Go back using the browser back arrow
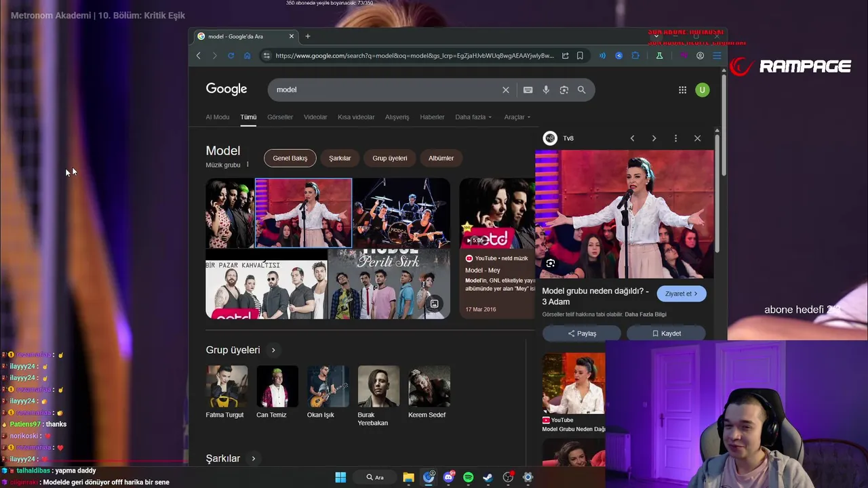Viewport: 868px width, 488px height. point(198,56)
